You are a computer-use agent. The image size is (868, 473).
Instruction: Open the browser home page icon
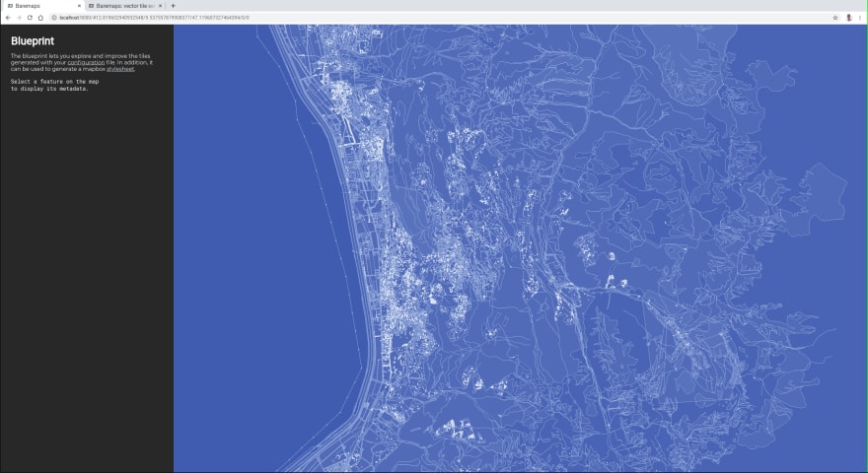coord(40,18)
